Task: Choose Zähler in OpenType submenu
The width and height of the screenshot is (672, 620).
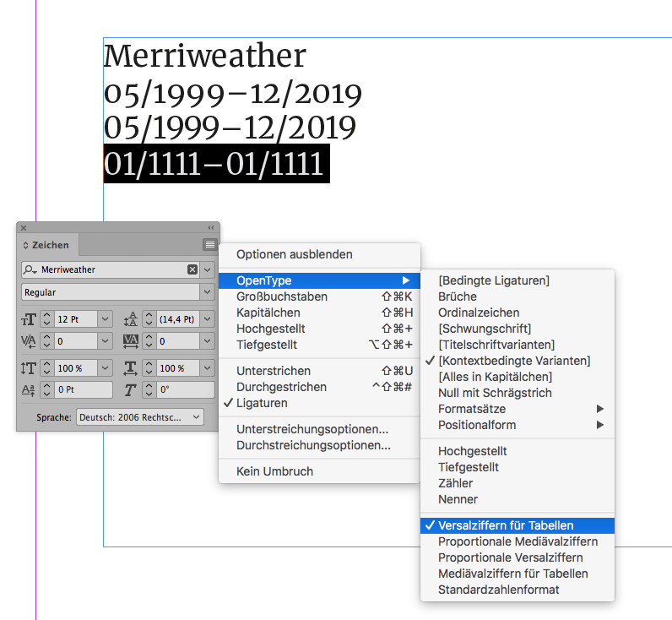Action: [x=518, y=483]
